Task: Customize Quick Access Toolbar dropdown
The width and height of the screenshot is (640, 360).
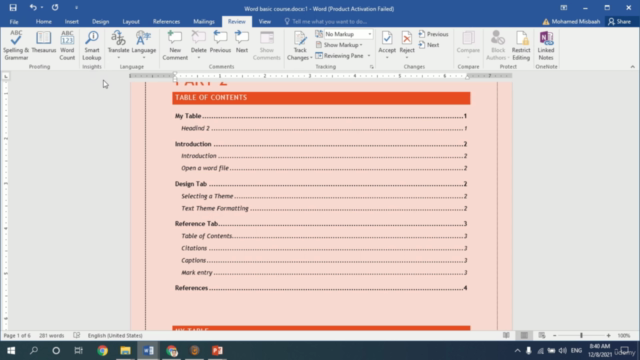Action: (x=76, y=7)
